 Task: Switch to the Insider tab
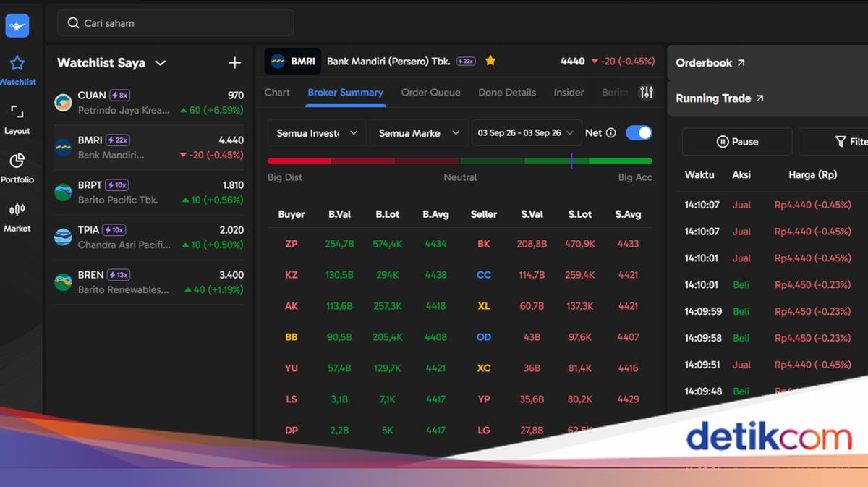[x=569, y=93]
